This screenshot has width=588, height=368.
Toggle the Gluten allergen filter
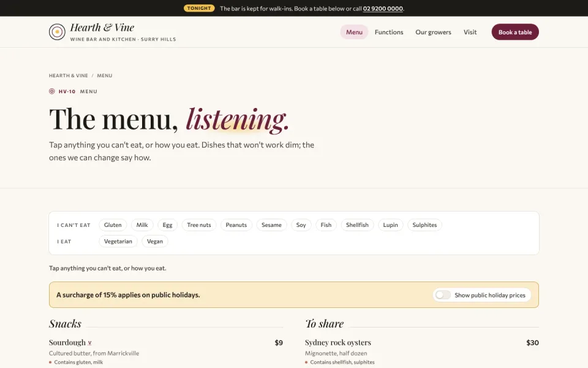tap(113, 225)
